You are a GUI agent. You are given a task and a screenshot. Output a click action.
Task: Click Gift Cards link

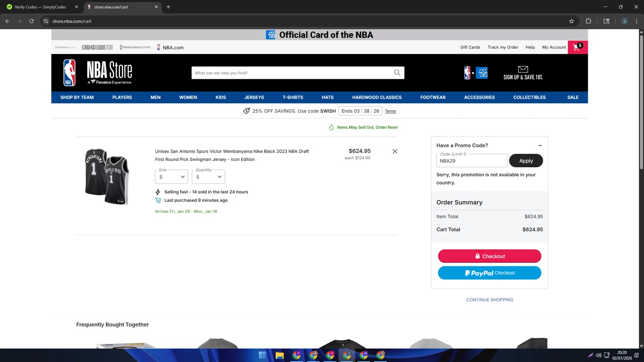(x=470, y=47)
